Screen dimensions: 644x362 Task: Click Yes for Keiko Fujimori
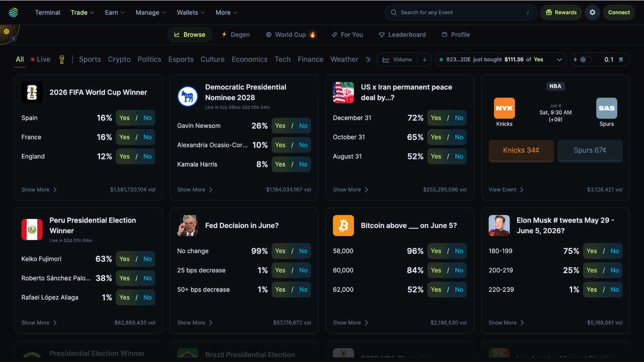(x=125, y=259)
